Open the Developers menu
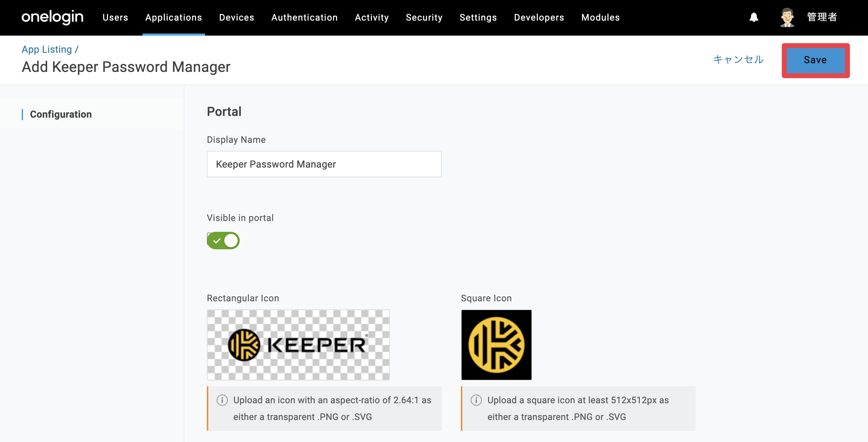 pyautogui.click(x=539, y=17)
